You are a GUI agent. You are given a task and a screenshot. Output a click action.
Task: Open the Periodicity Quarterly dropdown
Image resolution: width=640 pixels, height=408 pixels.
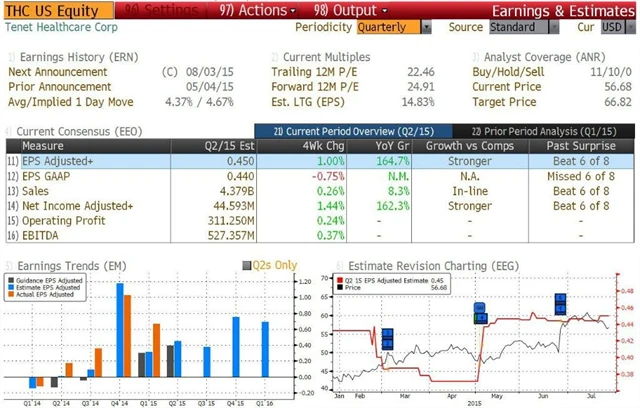394,27
